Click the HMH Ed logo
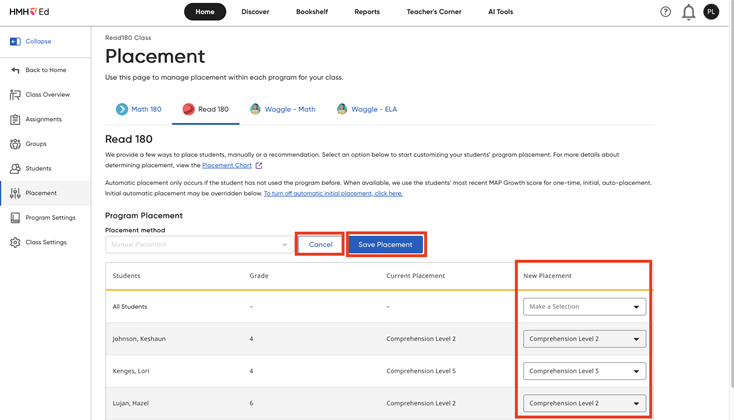The width and height of the screenshot is (734, 420). (29, 12)
